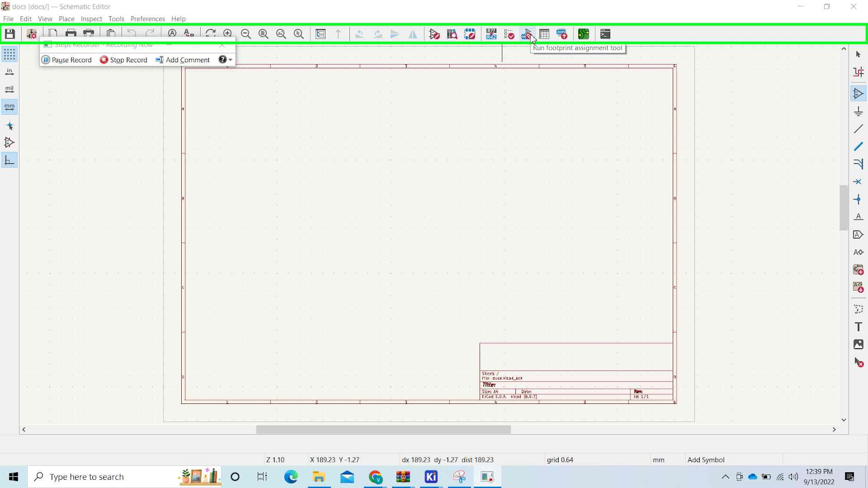Generate bill of materials BOM icon
Viewport: 868px width, 488px height.
coord(562,34)
